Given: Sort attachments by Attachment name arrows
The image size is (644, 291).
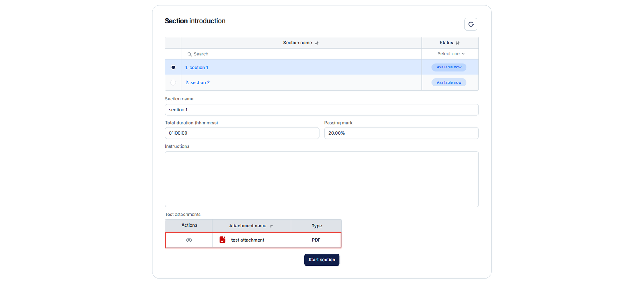Looking at the screenshot, I should point(271,226).
